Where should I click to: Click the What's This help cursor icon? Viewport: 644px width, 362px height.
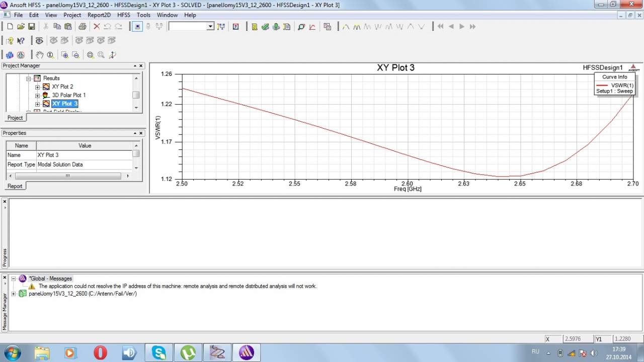click(x=21, y=41)
